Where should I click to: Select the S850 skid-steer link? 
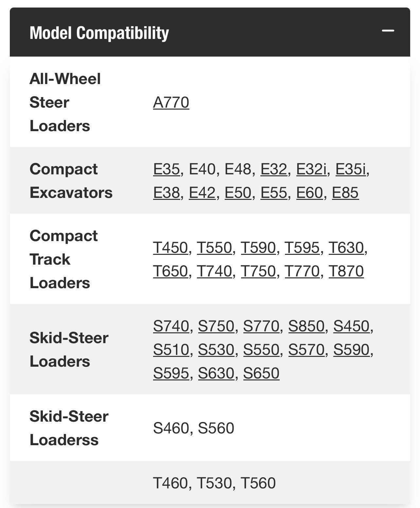pos(306,326)
